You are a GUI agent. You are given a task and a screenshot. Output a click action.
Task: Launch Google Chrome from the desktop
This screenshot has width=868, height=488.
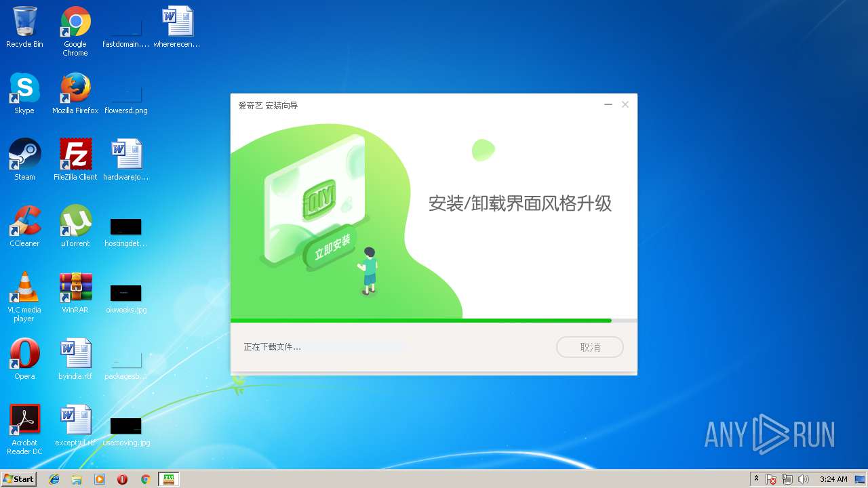click(75, 30)
